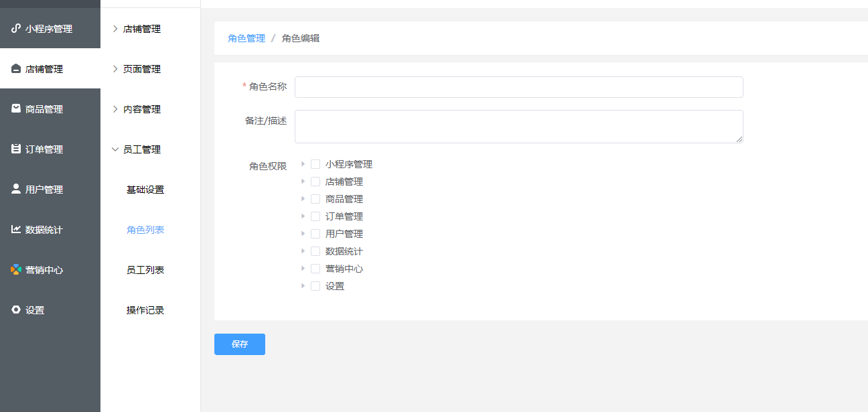The width and height of the screenshot is (868, 412).
Task: Collapse the 员工管理 submenu chevron
Action: [x=115, y=149]
